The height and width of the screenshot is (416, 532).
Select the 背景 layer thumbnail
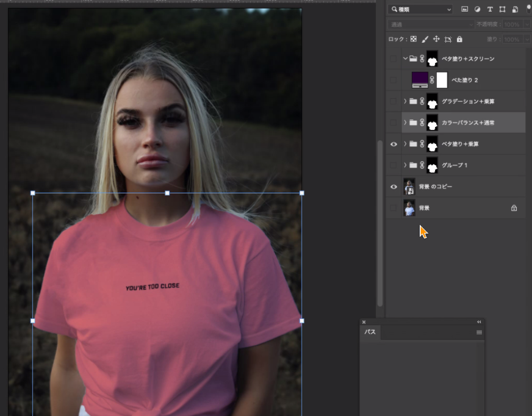[x=409, y=208]
